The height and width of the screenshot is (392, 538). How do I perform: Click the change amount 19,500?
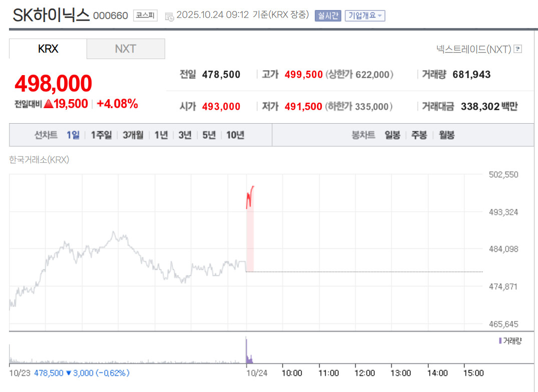click(71, 104)
